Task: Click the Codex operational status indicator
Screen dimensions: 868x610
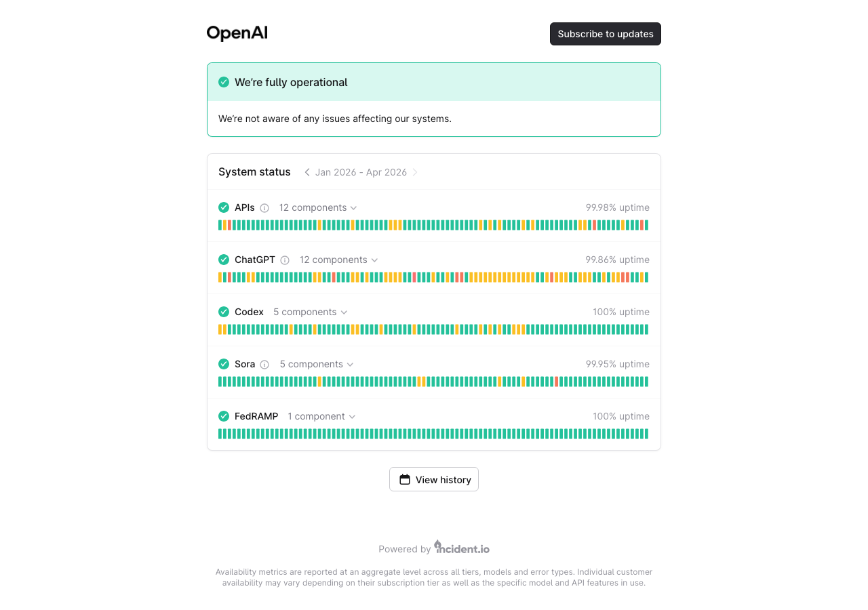Action: click(224, 312)
